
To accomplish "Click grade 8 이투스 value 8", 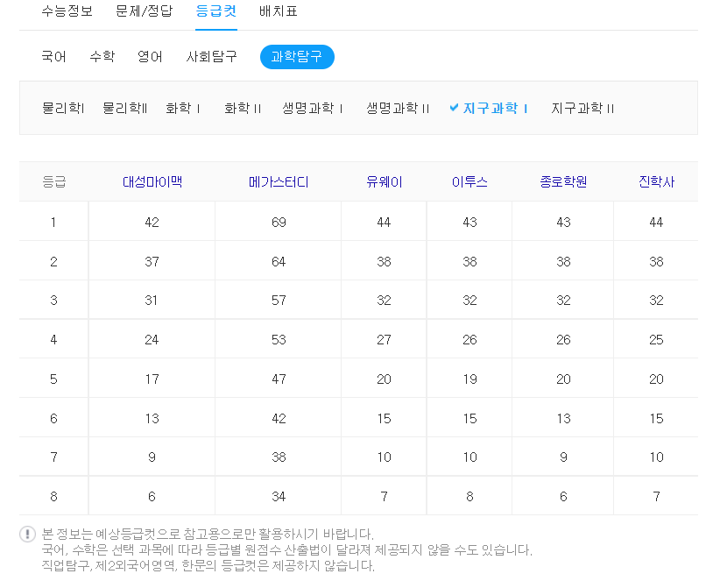I will coord(469,496).
